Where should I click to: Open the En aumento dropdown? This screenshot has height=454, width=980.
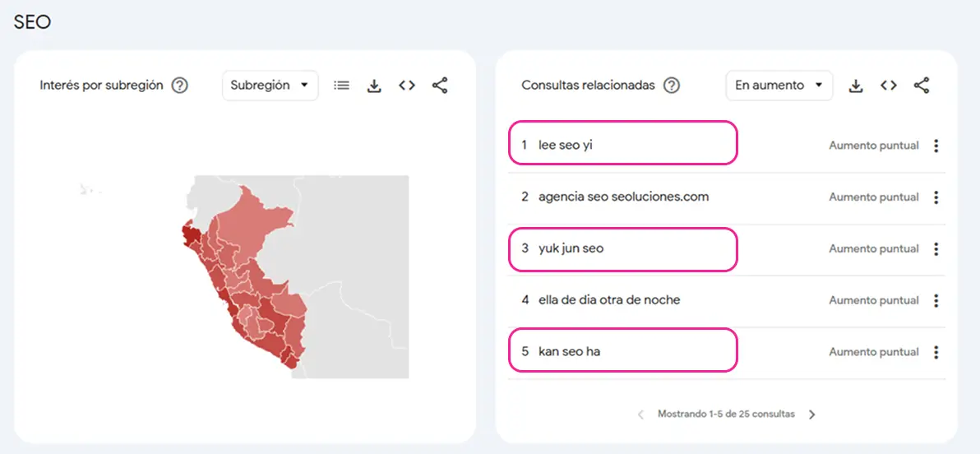779,86
